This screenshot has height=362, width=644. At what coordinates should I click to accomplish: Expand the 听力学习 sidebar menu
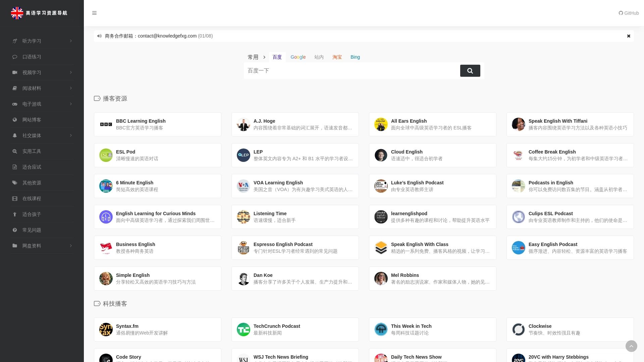42,41
